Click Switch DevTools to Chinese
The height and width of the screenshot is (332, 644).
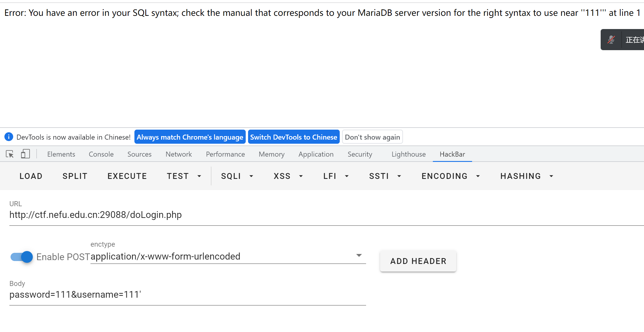pos(293,137)
